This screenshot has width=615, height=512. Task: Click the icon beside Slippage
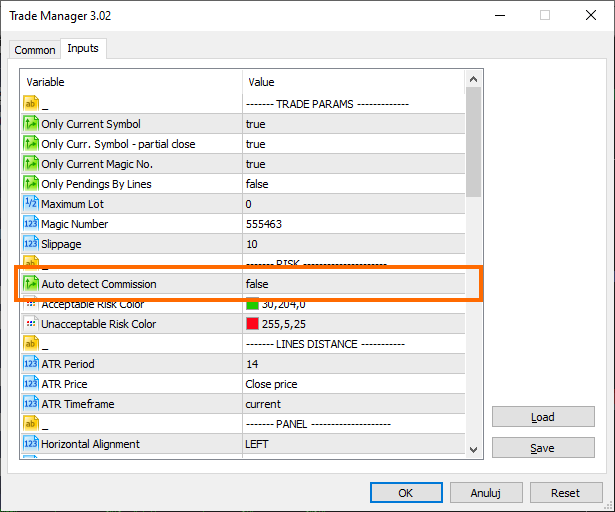(x=30, y=244)
